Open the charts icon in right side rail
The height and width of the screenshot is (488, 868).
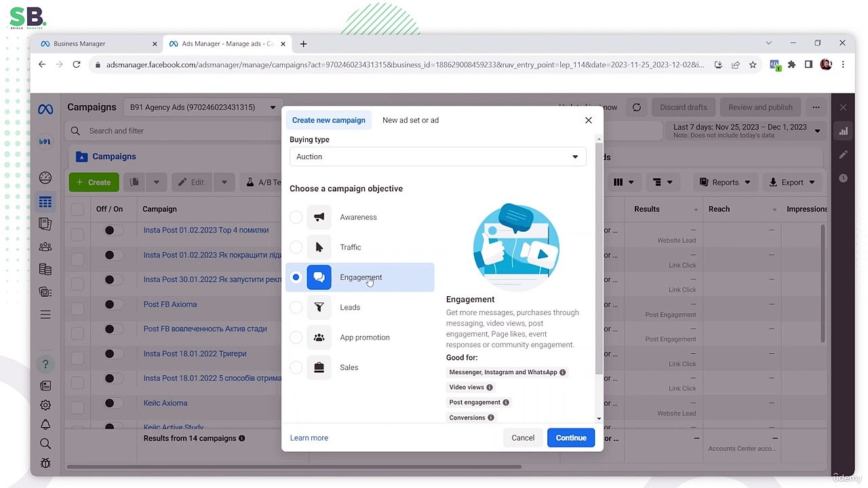(x=843, y=131)
